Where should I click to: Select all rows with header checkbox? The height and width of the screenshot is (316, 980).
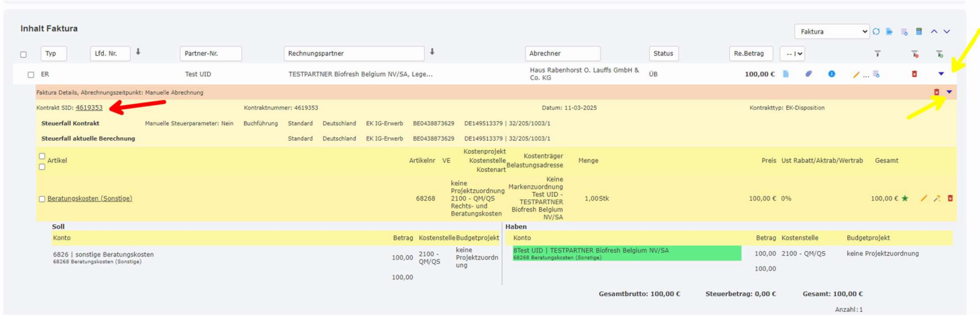tap(23, 54)
